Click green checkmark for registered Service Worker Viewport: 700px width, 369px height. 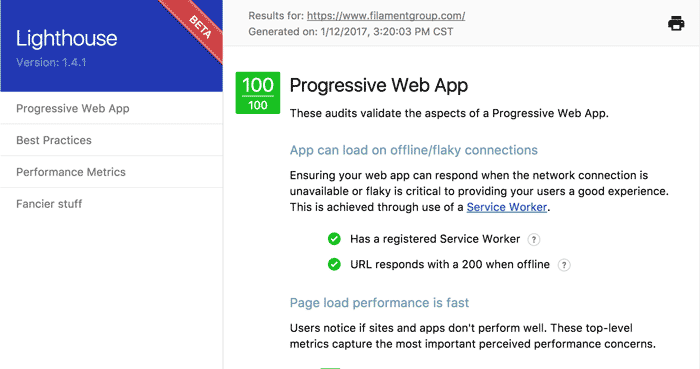click(x=334, y=239)
